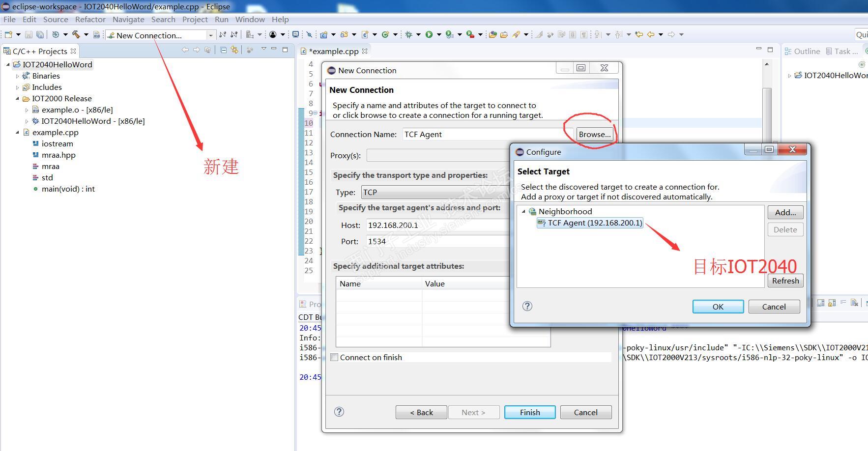This screenshot has width=868, height=451.
Task: Select the iostream include in tree
Action: [57, 143]
